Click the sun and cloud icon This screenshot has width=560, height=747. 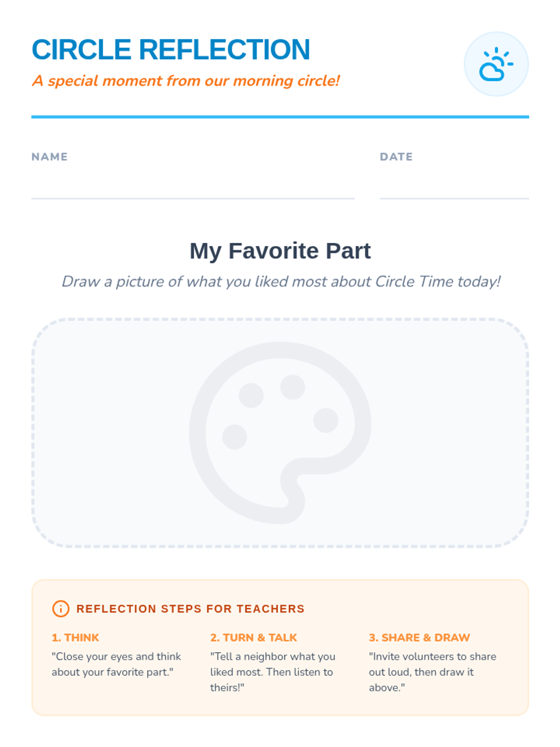pos(496,64)
